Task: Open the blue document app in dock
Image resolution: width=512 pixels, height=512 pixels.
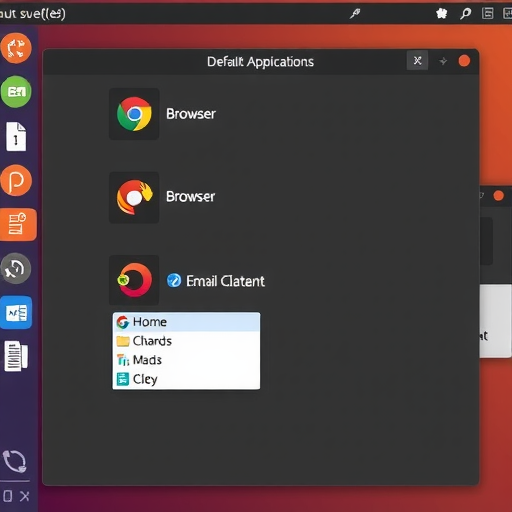Action: (16, 313)
